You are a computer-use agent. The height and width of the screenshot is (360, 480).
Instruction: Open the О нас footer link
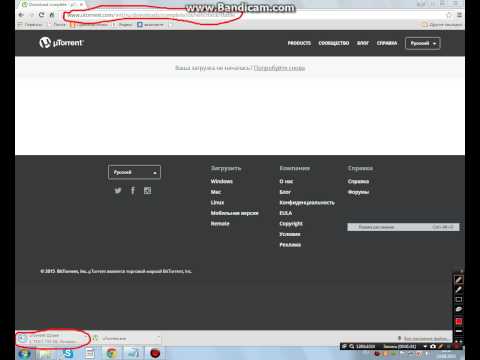(286, 181)
